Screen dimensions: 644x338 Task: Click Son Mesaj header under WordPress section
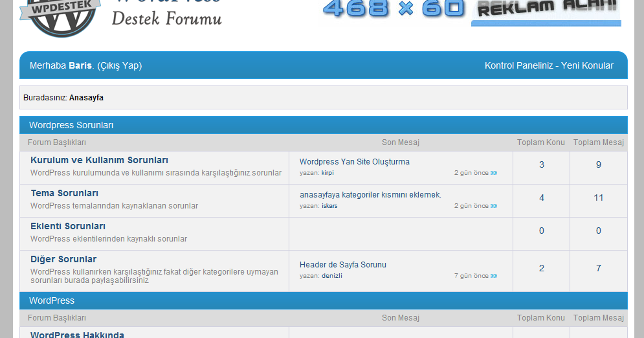point(401,318)
